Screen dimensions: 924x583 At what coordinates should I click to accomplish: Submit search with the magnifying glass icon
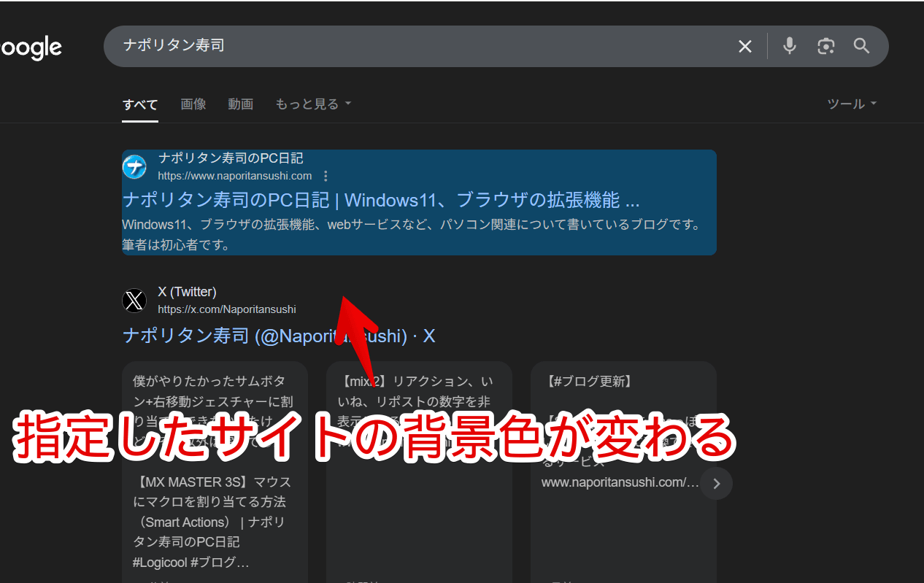pos(862,47)
